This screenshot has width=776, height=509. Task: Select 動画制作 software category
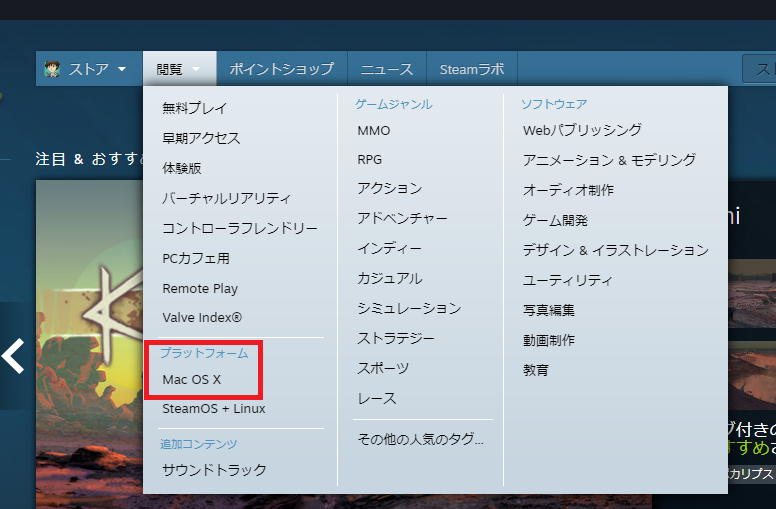pos(549,340)
